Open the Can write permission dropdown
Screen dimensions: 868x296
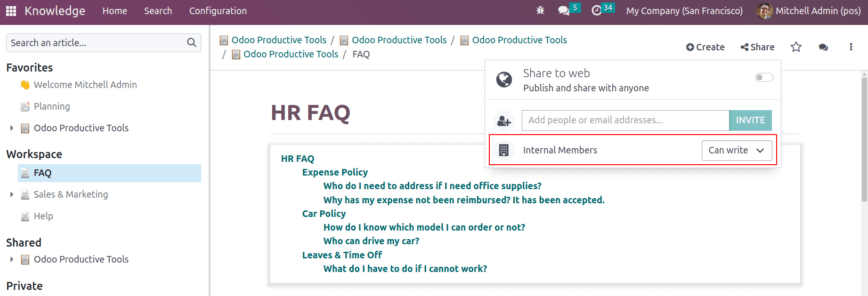737,150
